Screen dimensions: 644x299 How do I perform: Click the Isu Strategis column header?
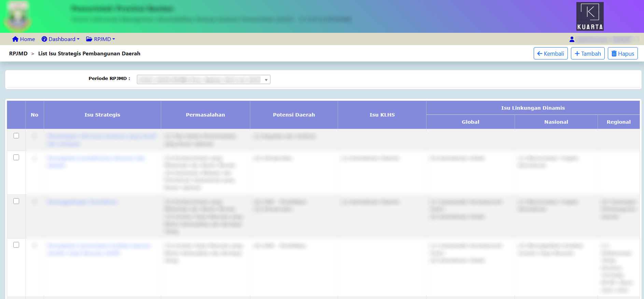102,115
